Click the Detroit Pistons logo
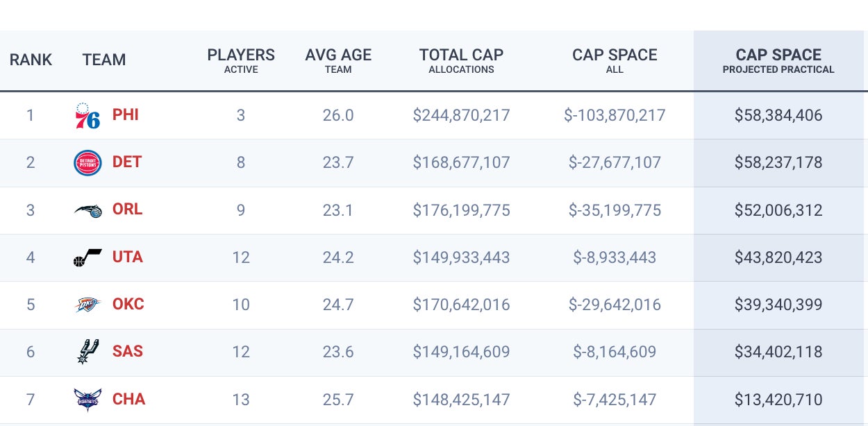 (x=87, y=163)
